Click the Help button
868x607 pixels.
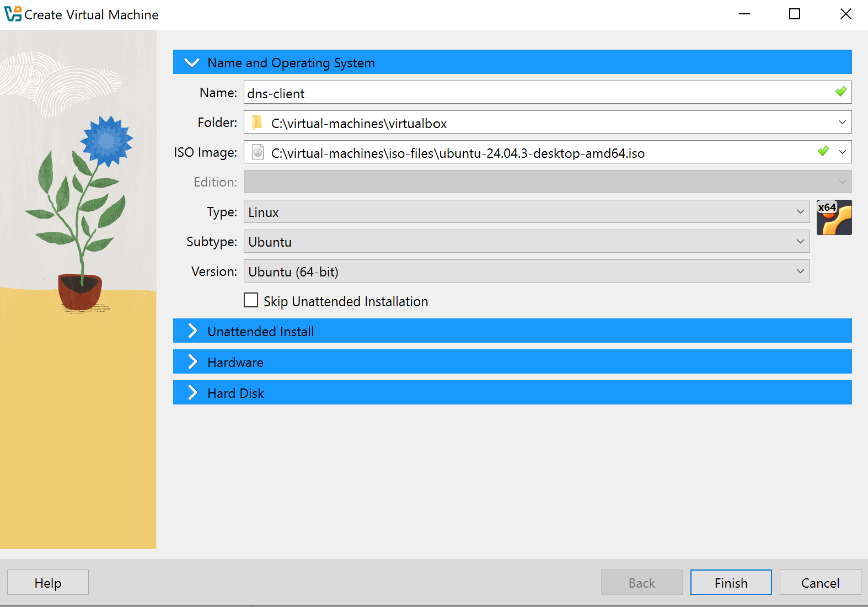(x=48, y=583)
